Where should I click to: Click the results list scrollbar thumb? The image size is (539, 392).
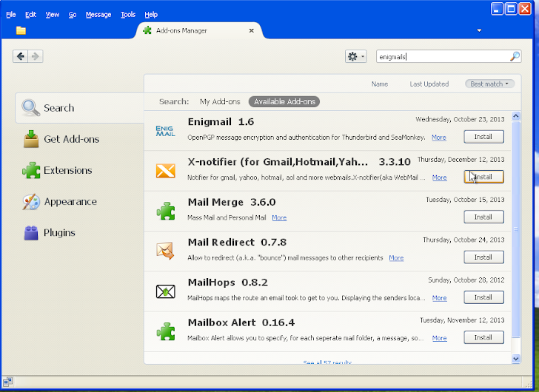pyautogui.click(x=516, y=229)
